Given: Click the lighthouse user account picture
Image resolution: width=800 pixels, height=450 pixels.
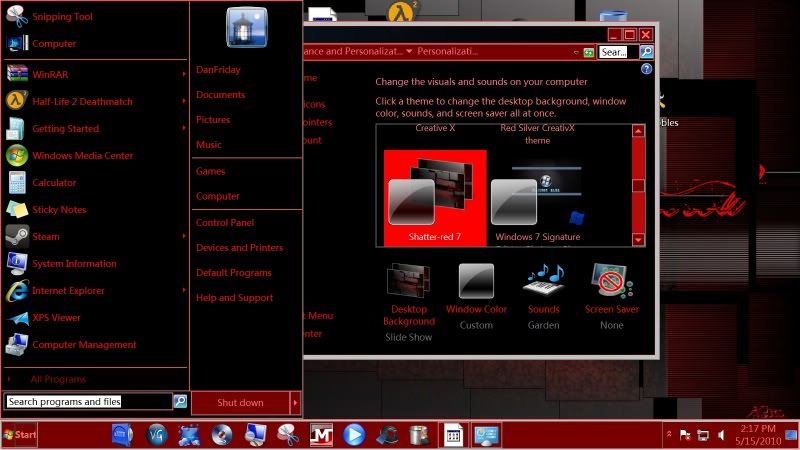Looking at the screenshot, I should pyautogui.click(x=246, y=28).
